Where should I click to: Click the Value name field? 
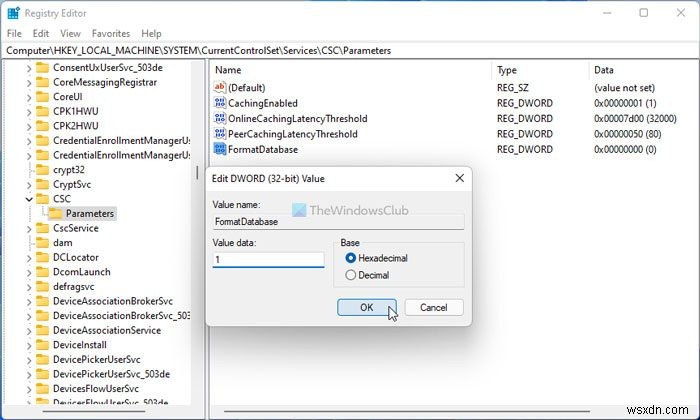(x=338, y=221)
